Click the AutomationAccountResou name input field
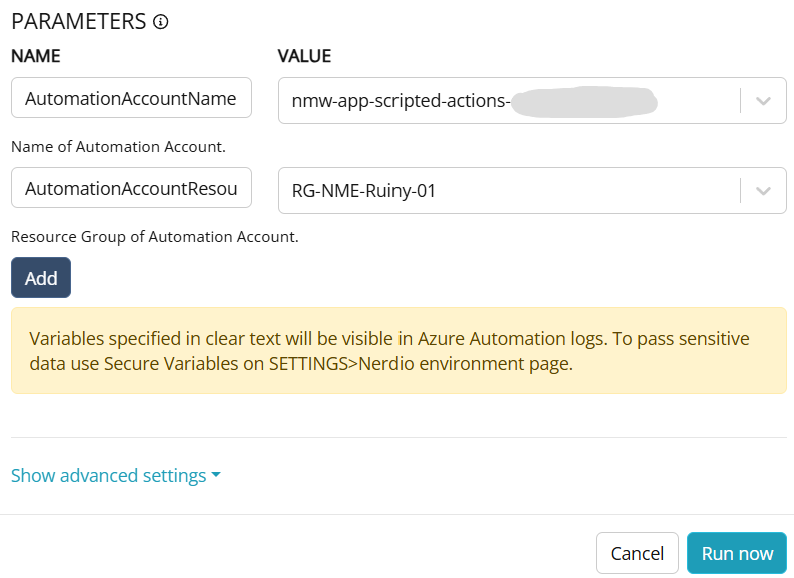This screenshot has height=578, width=794. coord(131,188)
